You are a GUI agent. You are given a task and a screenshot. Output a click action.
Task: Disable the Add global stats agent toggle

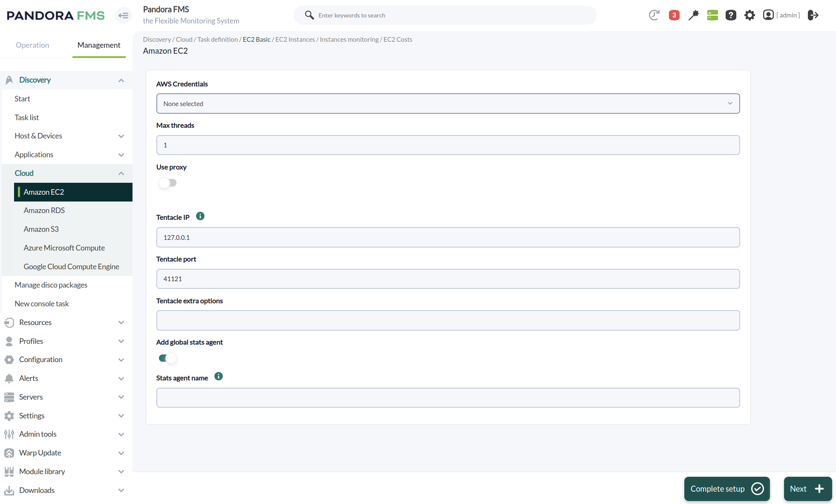pyautogui.click(x=167, y=358)
